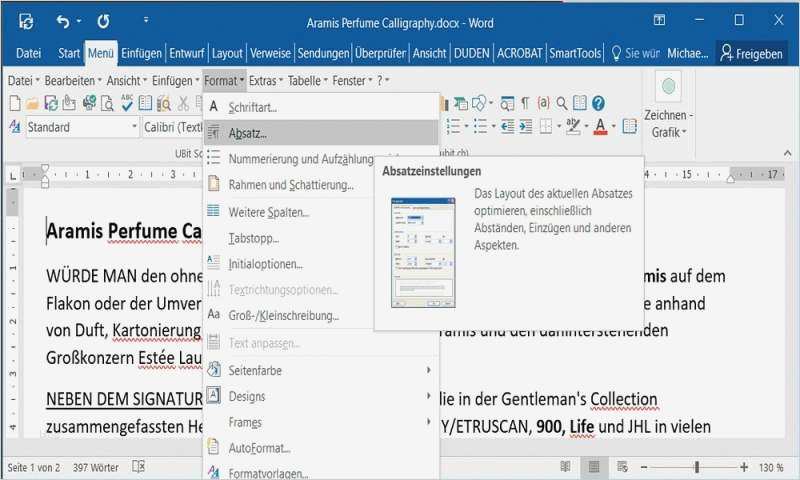The image size is (800, 480).
Task: Open the Standard style dropdown
Action: [134, 127]
